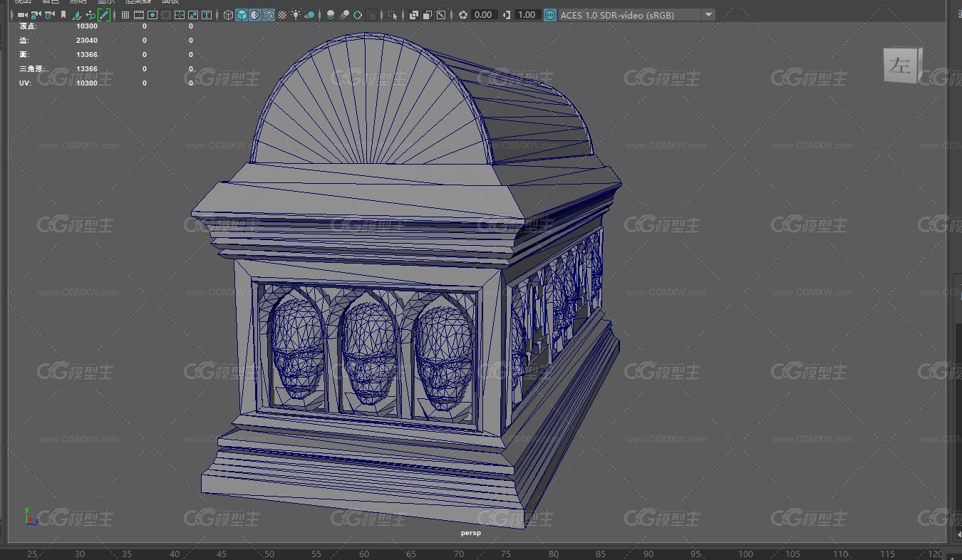Open Camera Attributes from the panel toolbar
The height and width of the screenshot is (560, 962).
49,15
